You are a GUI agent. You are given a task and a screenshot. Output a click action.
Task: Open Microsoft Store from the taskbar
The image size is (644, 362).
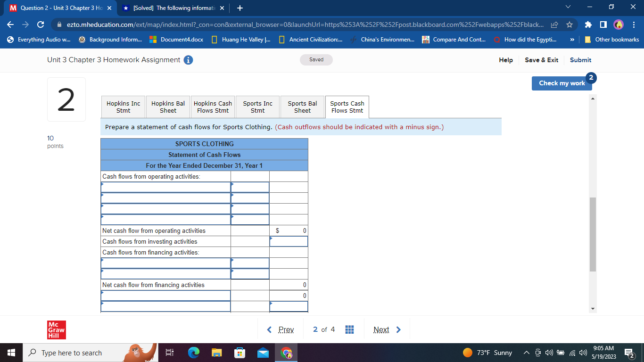[239, 353]
